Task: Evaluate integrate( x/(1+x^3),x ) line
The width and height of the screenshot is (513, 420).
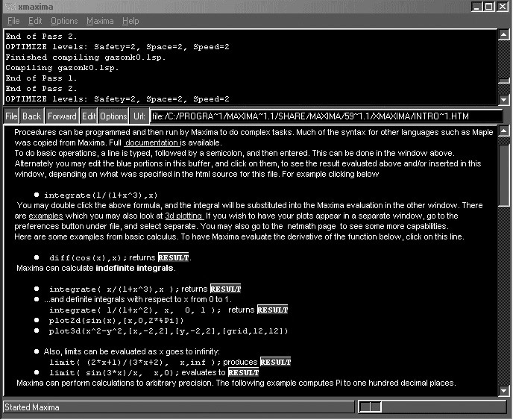Action: 114,289
